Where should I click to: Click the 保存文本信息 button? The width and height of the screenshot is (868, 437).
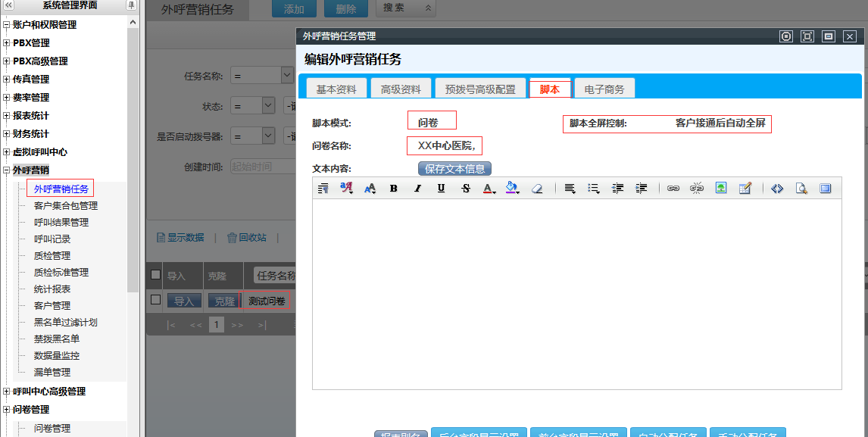pos(454,168)
